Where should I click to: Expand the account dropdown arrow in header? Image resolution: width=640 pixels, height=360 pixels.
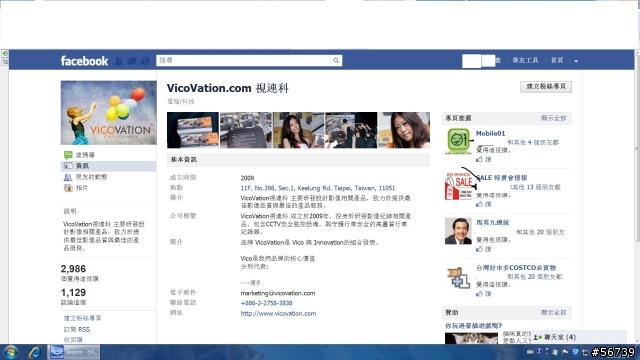[576, 61]
